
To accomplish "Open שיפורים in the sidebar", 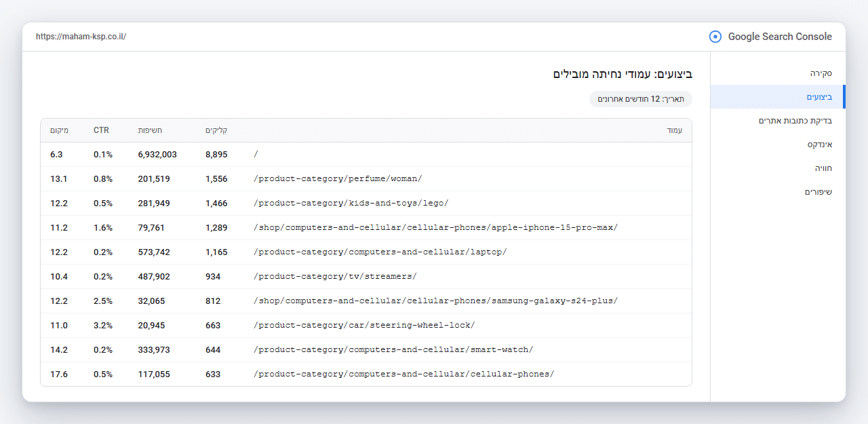I will pos(778,192).
